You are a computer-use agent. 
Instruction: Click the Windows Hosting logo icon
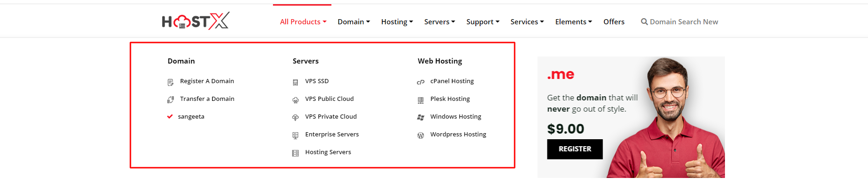pos(421,118)
